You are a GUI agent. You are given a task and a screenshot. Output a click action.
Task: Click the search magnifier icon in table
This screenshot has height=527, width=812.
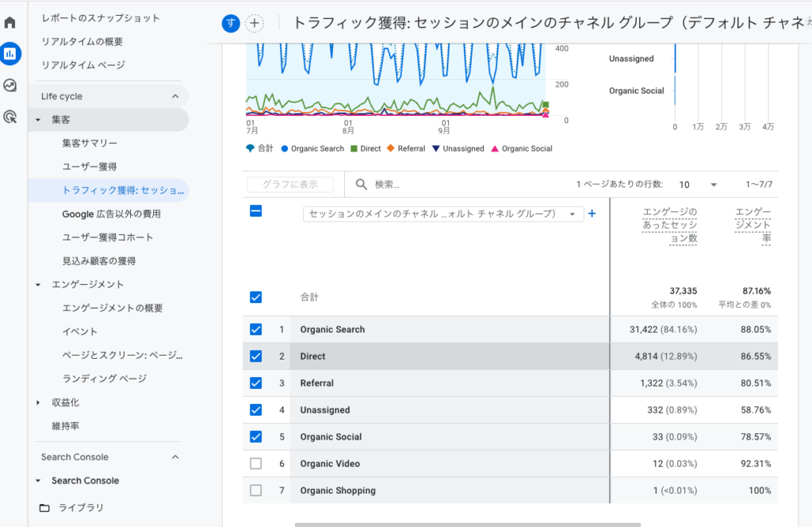pyautogui.click(x=362, y=184)
